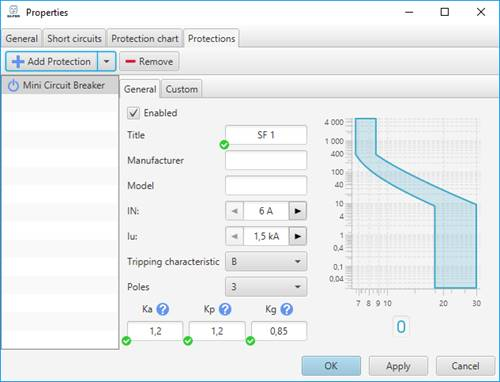Click the Properties window app icon

[x=13, y=12]
